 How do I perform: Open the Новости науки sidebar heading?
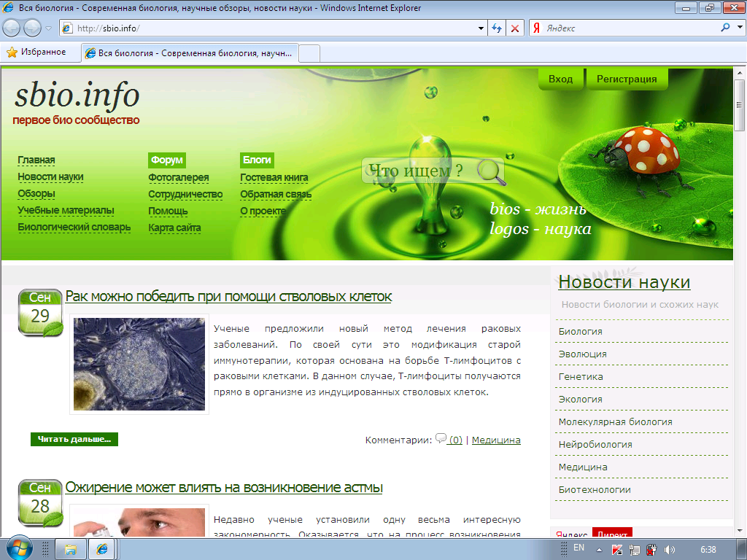(624, 282)
